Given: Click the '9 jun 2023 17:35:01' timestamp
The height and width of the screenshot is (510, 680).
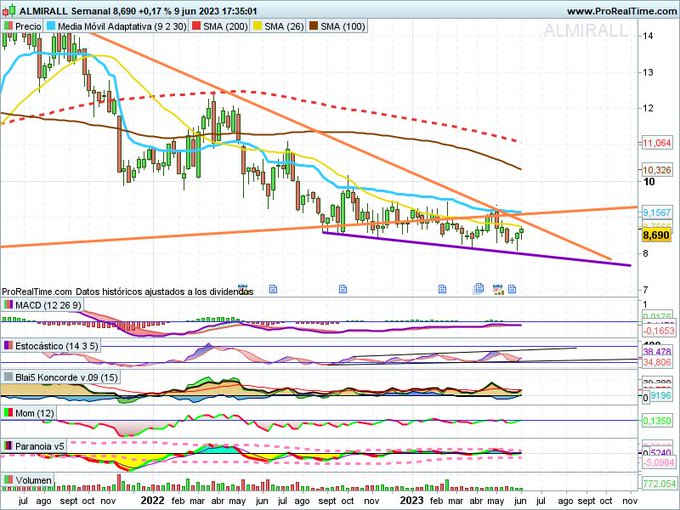Looking at the screenshot, I should (x=216, y=11).
